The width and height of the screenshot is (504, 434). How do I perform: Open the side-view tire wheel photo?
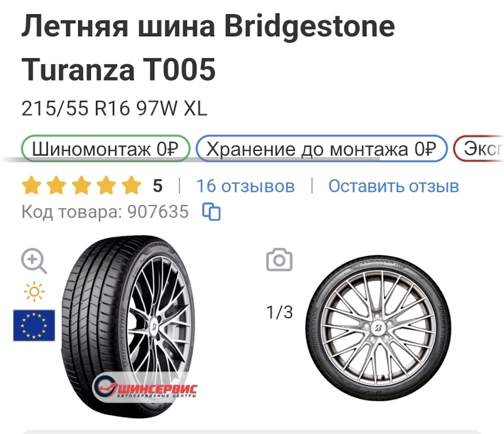point(379,328)
